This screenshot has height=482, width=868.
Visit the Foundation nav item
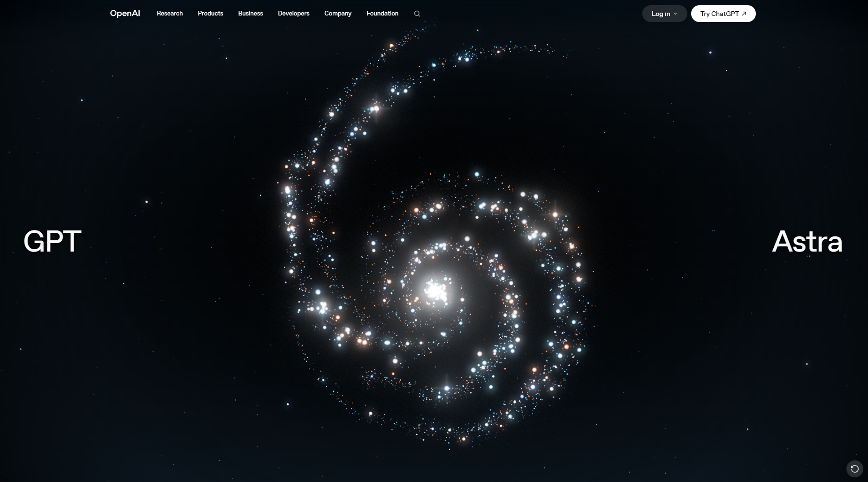coord(382,13)
